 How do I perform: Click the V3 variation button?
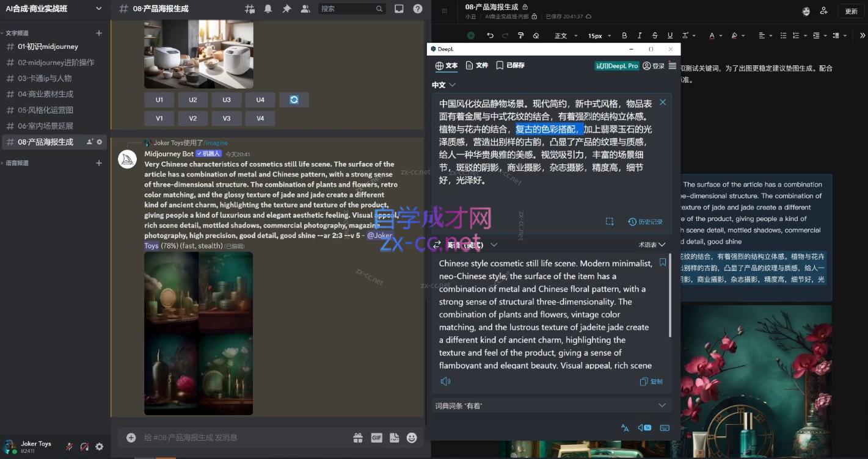pyautogui.click(x=227, y=118)
